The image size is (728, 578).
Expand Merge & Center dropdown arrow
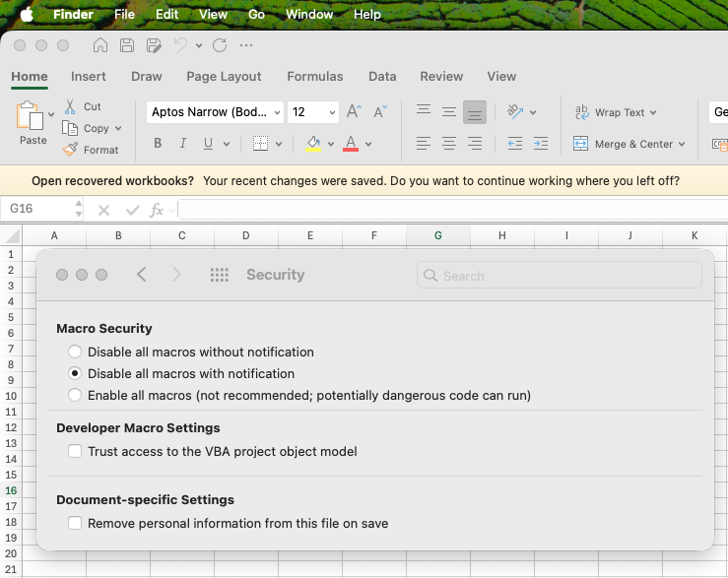tap(681, 144)
